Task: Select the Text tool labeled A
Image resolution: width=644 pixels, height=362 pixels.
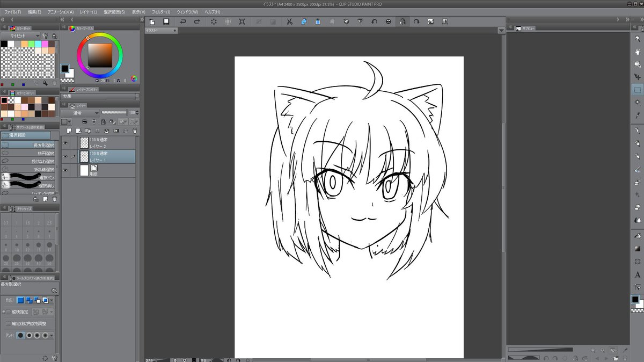Action: click(638, 274)
